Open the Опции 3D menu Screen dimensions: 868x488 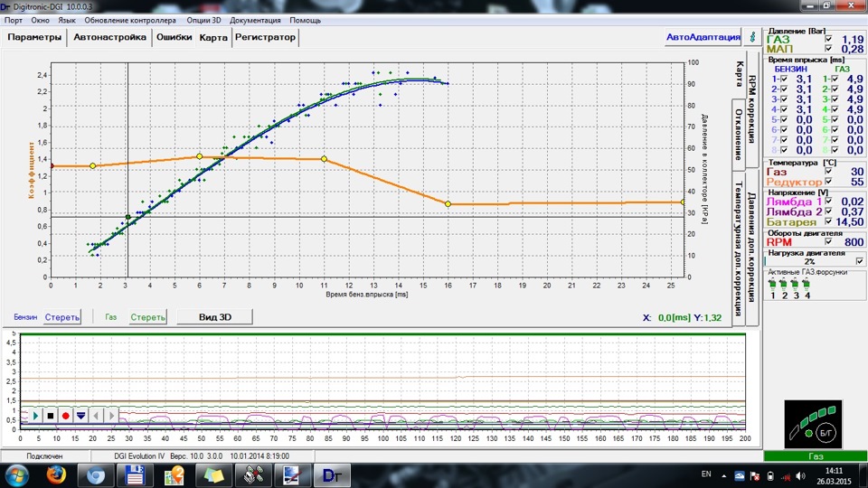203,21
